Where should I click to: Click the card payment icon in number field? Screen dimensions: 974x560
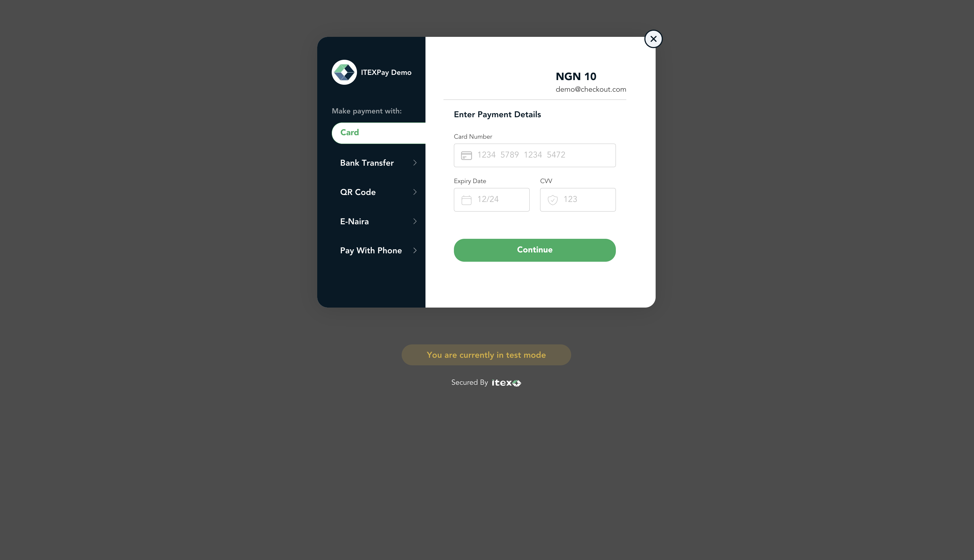pos(466,155)
